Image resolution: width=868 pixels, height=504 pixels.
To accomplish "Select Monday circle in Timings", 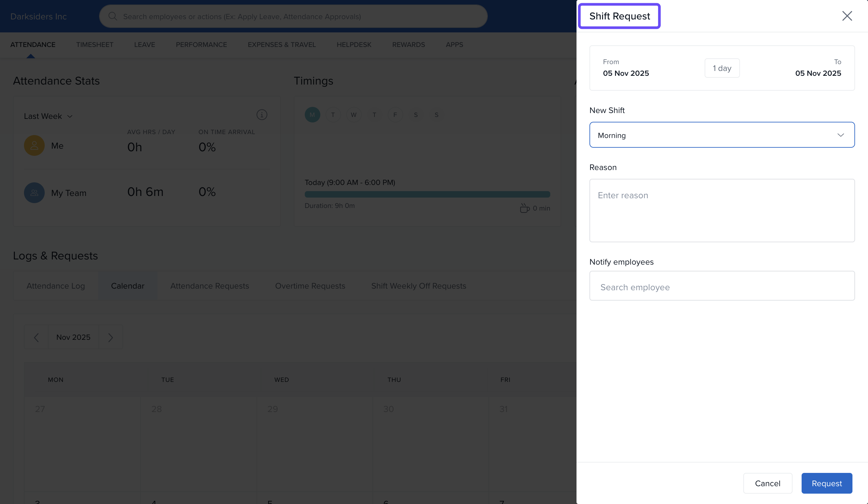I will (312, 115).
